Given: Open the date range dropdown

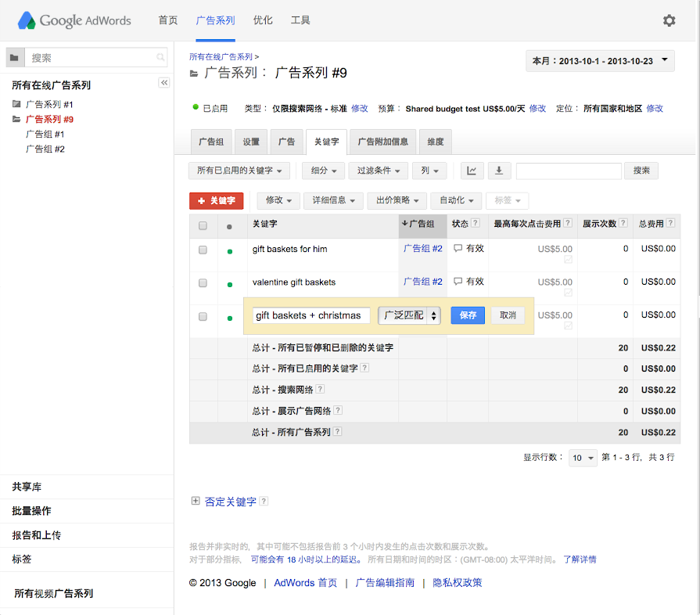Looking at the screenshot, I should click(600, 60).
